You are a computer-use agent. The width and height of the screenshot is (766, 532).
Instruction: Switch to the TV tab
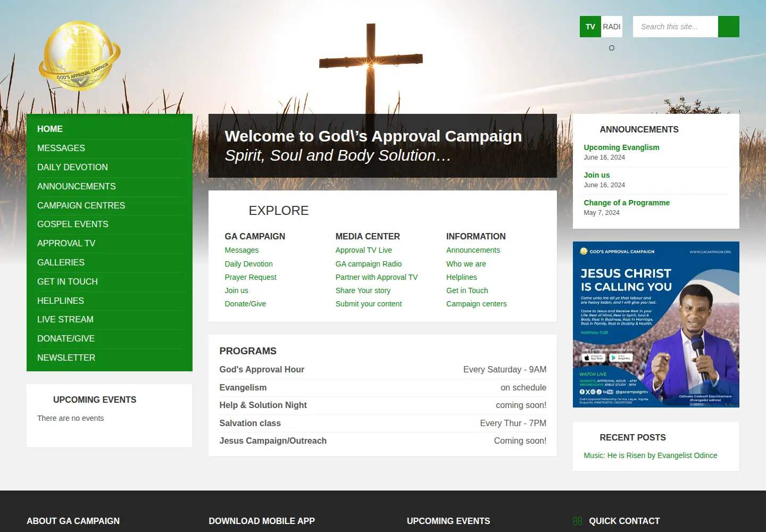(x=590, y=27)
